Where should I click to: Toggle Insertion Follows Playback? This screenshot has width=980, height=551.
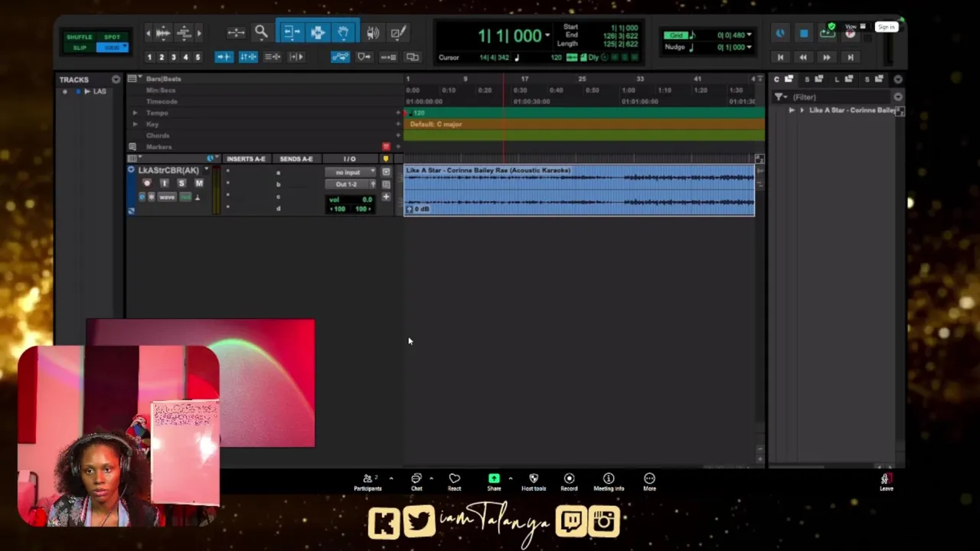296,57
